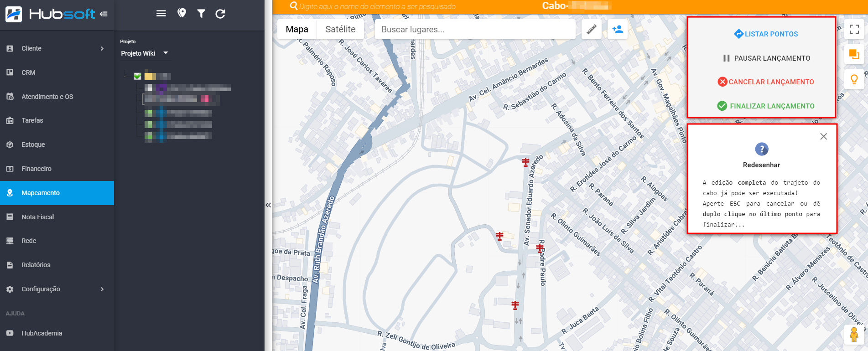
Task: Refresh the project tree with the reload icon
Action: (220, 14)
